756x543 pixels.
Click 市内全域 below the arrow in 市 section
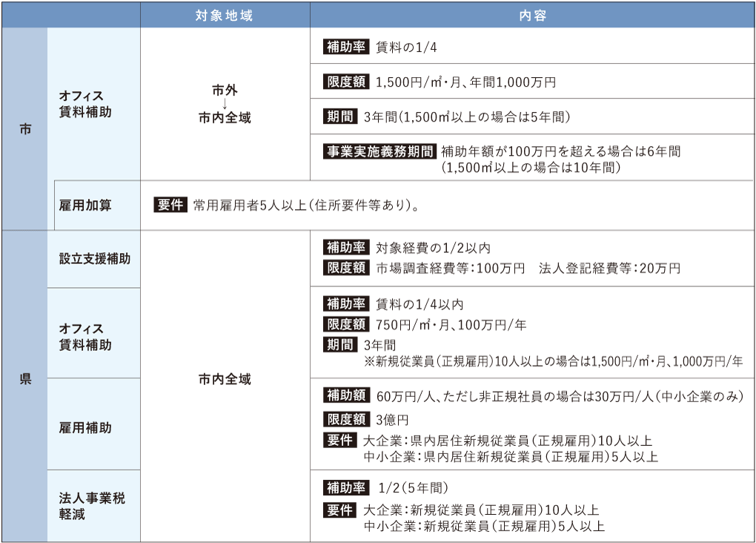[x=225, y=117]
